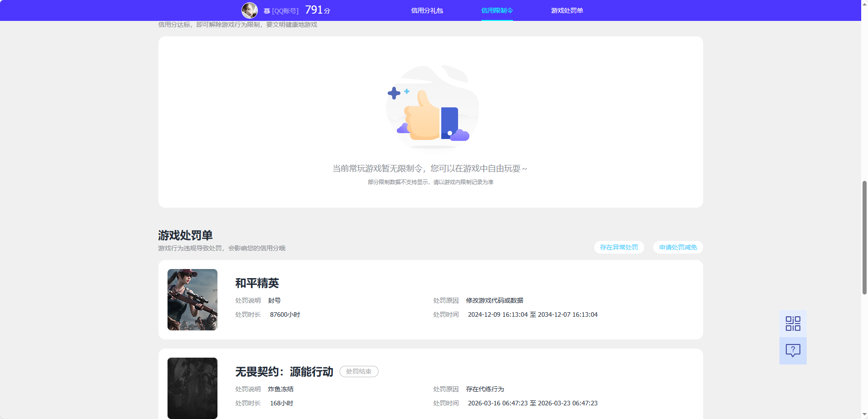Open the help question chat icon
Image resolution: width=868 pixels, height=419 pixels.
(793, 350)
